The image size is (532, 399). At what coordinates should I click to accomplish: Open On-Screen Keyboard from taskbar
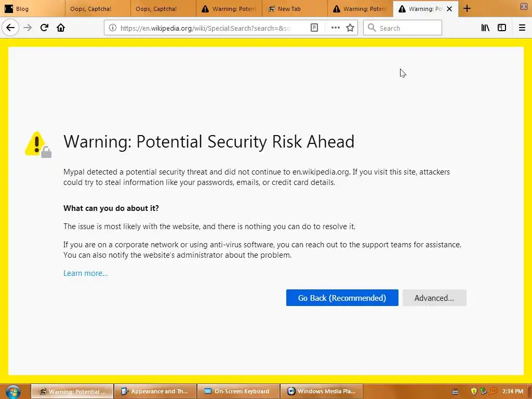tap(238, 391)
